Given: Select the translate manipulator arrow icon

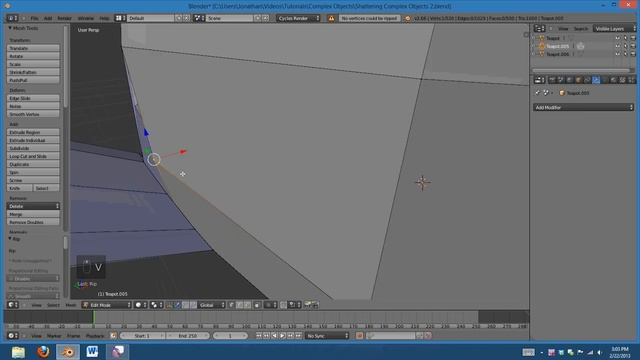Looking at the screenshot, I should tap(178, 305).
